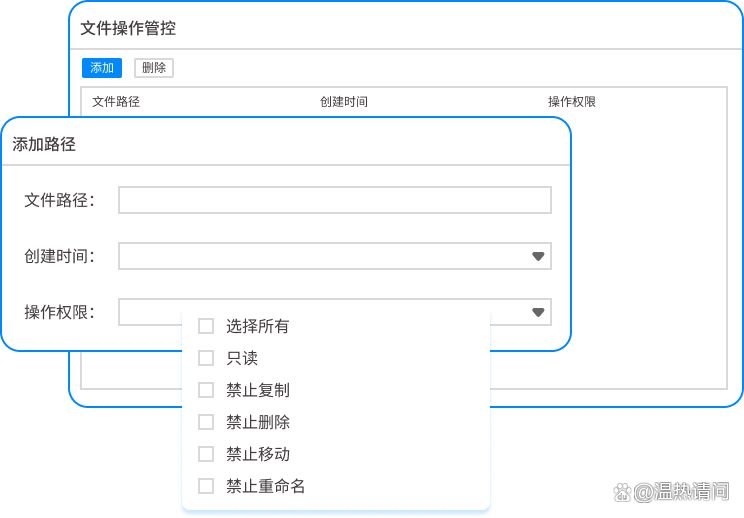Click inside the 创建时间 combo box field
The image size is (744, 518).
pyautogui.click(x=320, y=257)
